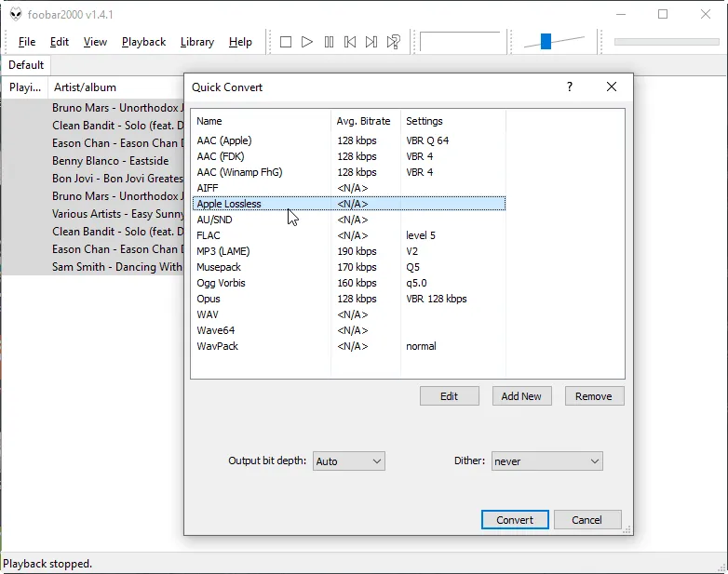Click the Playback stopped status text
728x574 pixels.
click(47, 564)
